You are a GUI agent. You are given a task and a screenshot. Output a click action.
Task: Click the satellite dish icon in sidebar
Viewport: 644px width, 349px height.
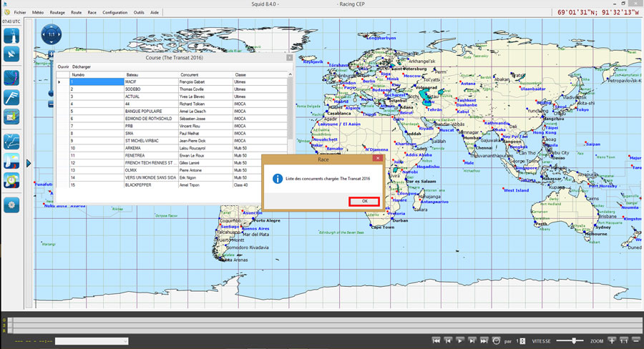[11, 54]
